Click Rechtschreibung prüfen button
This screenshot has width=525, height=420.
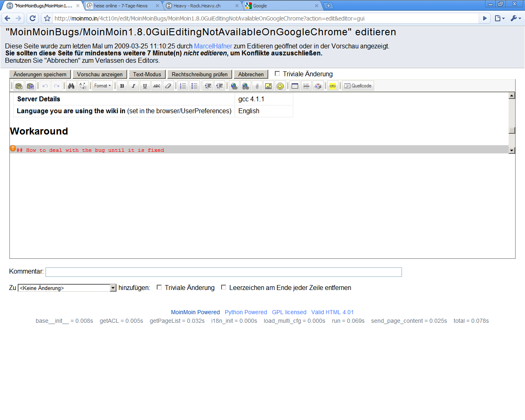click(200, 74)
